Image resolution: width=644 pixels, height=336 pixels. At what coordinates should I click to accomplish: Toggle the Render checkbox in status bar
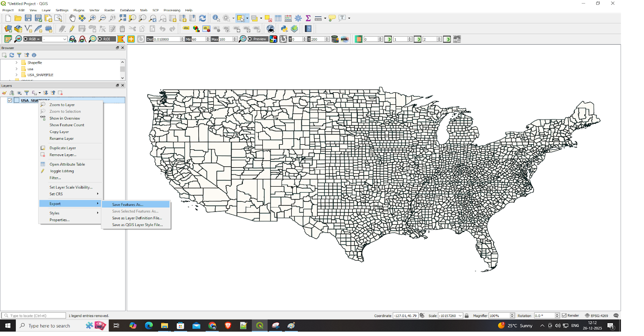click(564, 315)
